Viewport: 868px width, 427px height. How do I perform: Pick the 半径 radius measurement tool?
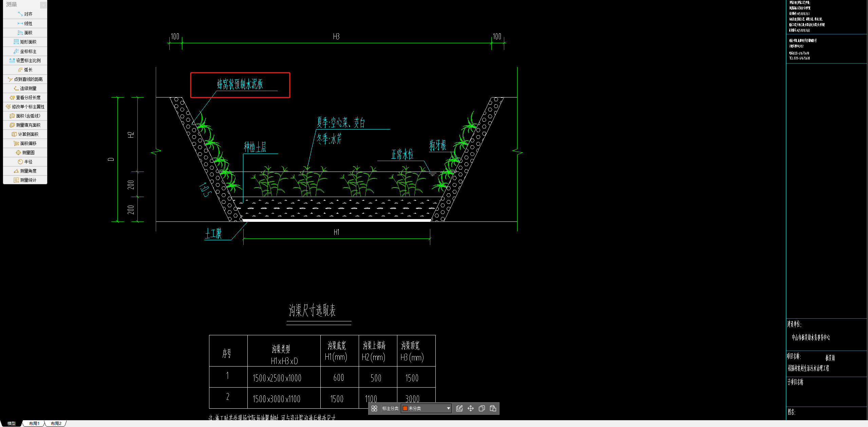[x=25, y=162]
